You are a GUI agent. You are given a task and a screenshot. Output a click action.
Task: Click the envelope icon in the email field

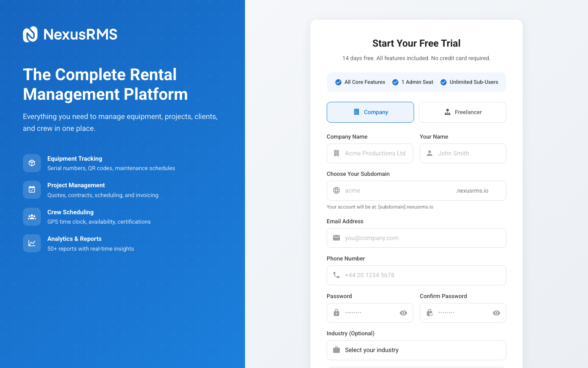(336, 238)
